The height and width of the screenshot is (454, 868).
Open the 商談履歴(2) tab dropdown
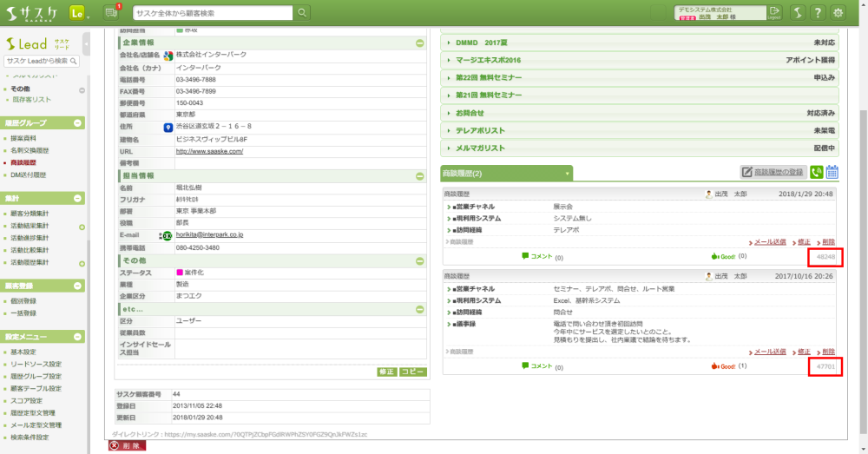coord(567,174)
